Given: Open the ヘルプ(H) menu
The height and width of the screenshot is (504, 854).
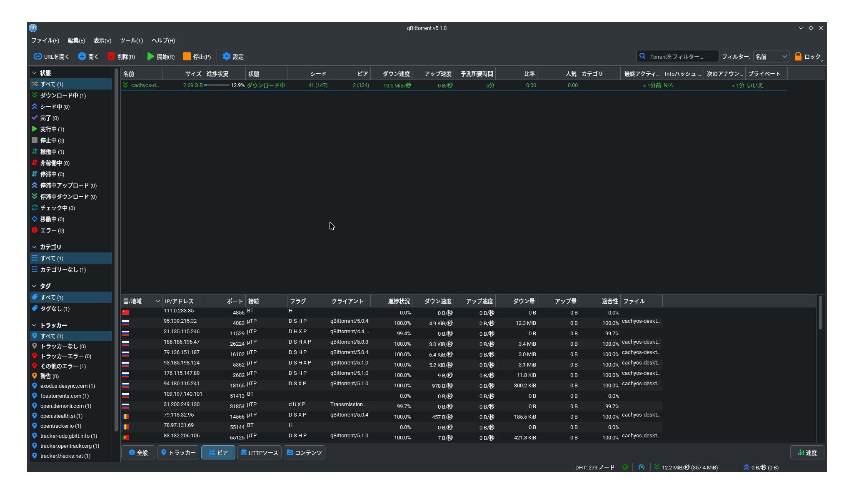Looking at the screenshot, I should tap(163, 40).
